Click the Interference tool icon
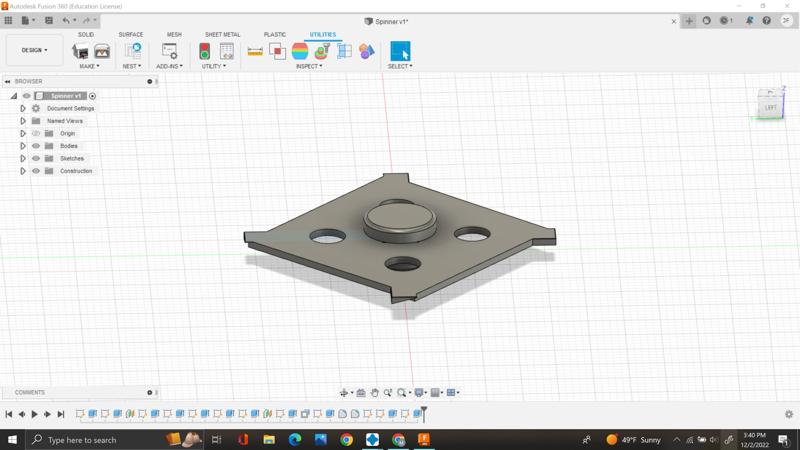 pyautogui.click(x=277, y=51)
